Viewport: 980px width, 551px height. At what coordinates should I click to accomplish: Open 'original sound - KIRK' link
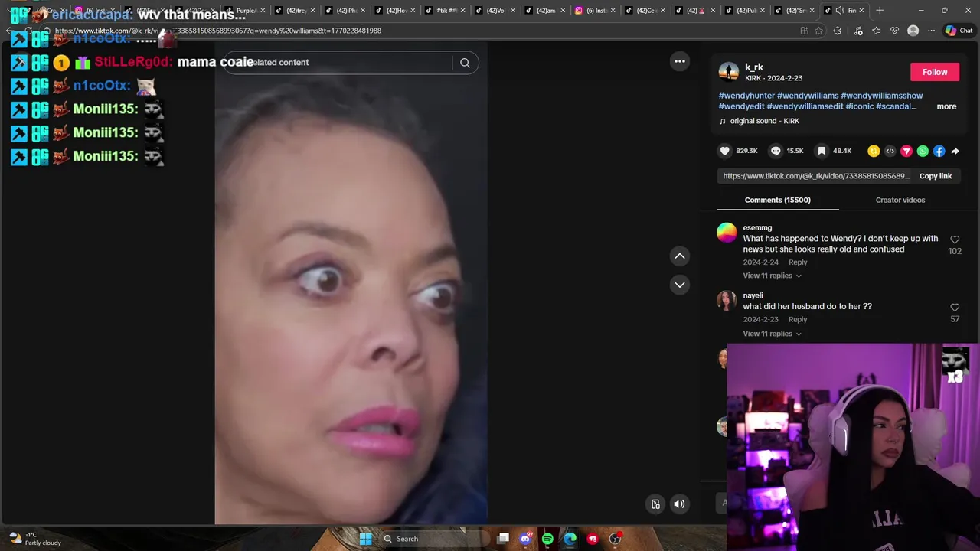764,121
